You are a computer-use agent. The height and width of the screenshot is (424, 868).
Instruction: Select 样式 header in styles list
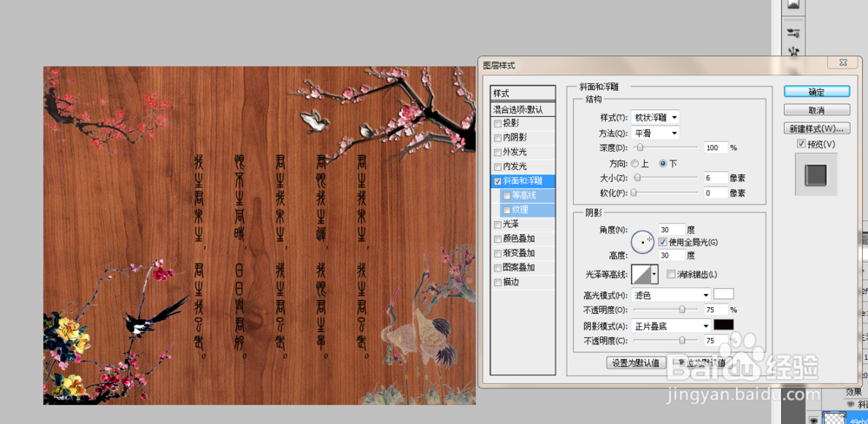click(523, 94)
